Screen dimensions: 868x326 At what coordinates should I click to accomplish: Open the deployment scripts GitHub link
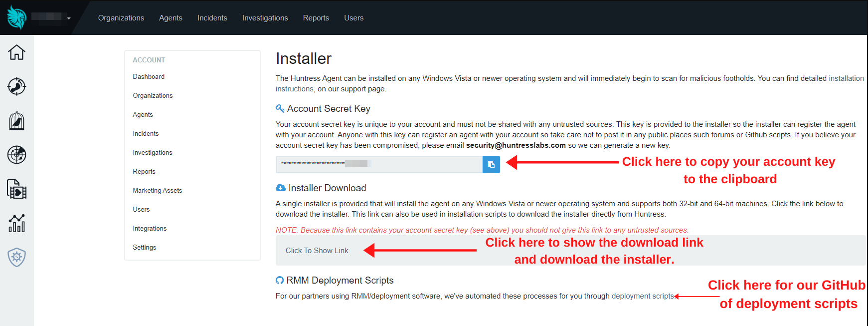[x=643, y=296]
